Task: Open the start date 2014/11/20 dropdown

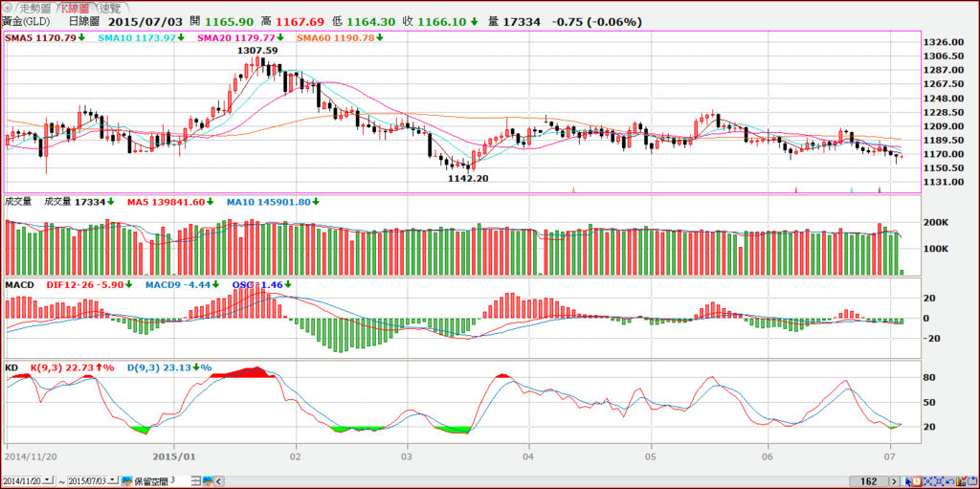Action: (x=48, y=481)
